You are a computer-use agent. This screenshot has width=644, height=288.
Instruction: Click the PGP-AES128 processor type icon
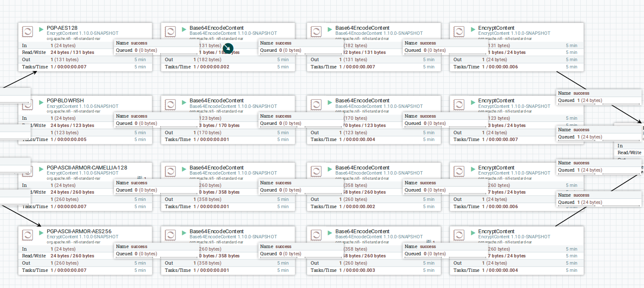pyautogui.click(x=28, y=32)
